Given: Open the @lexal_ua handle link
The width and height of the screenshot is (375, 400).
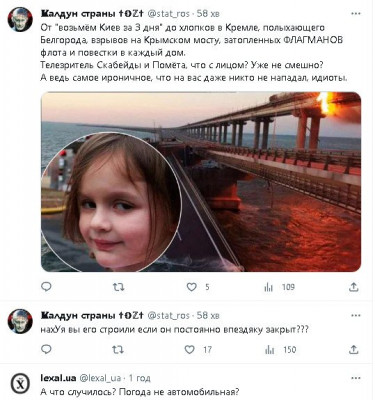Looking at the screenshot, I should coord(100,378).
